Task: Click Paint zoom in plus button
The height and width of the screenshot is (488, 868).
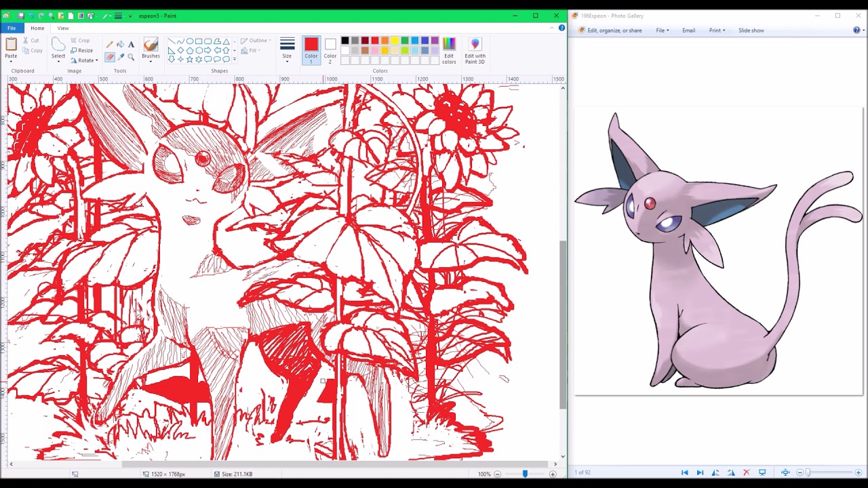Action: tap(553, 474)
